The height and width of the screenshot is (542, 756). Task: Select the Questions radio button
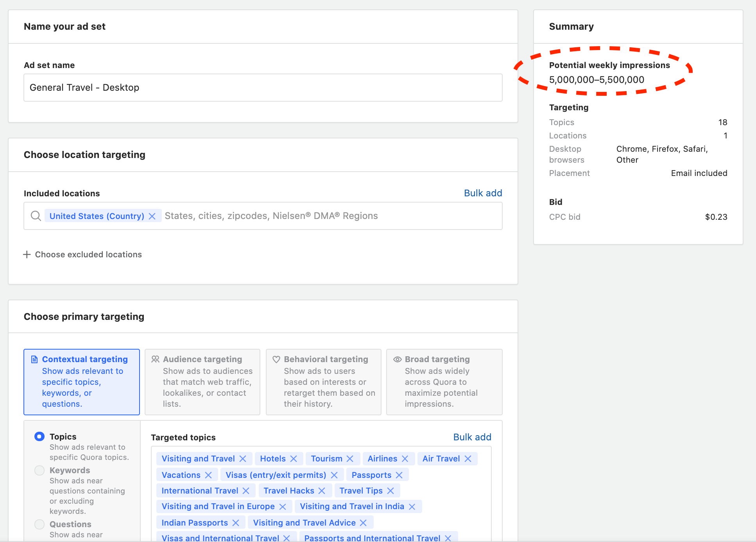pos(39,524)
